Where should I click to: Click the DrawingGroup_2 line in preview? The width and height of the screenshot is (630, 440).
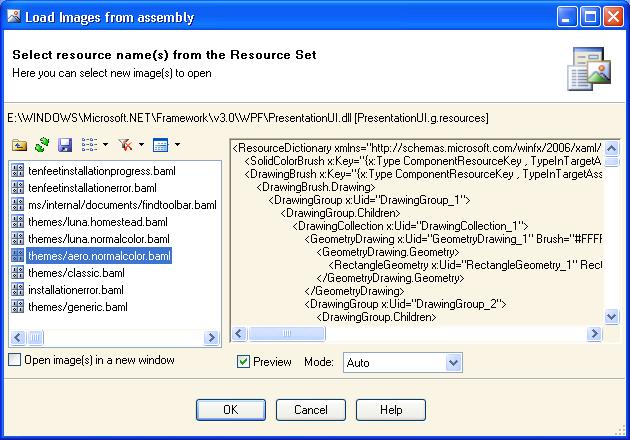[x=405, y=304]
